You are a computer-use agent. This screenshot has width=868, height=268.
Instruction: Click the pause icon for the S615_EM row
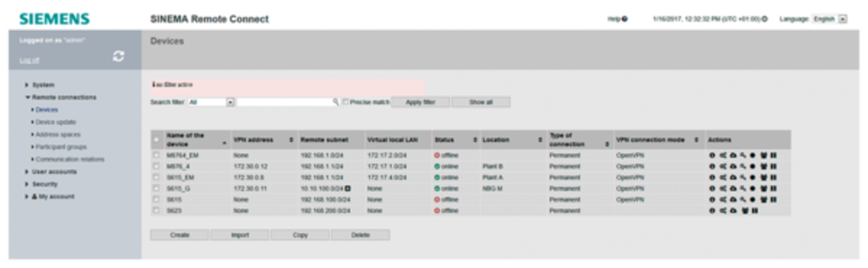pyautogui.click(x=773, y=177)
